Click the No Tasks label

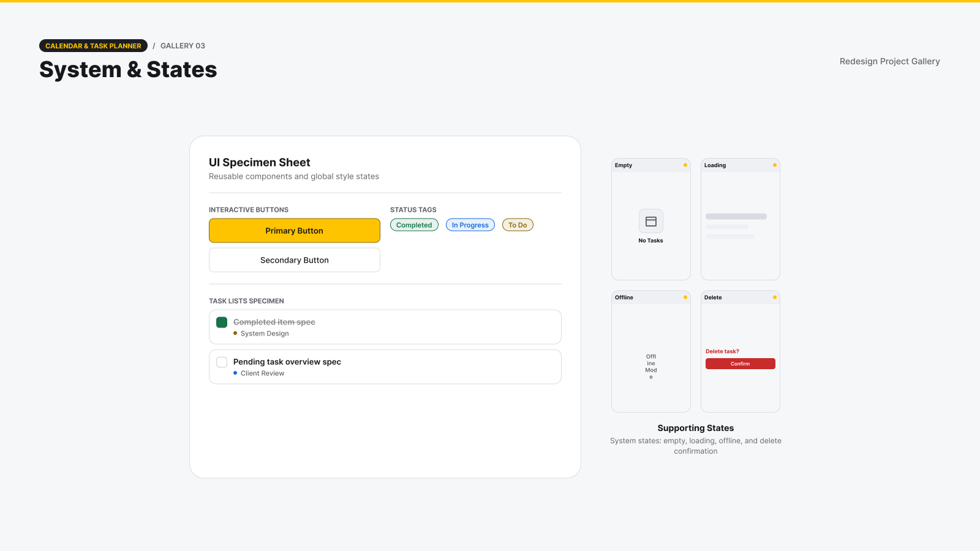(651, 241)
